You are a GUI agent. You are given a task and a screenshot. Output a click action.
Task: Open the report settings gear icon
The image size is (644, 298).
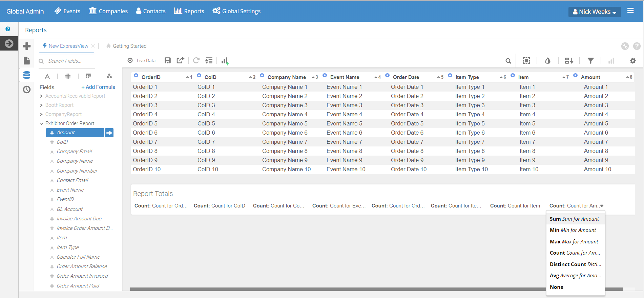tap(632, 61)
